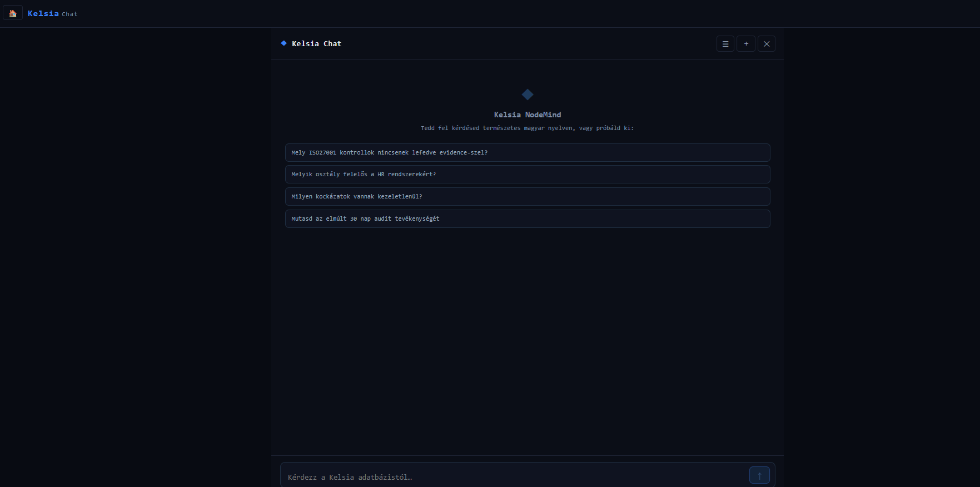Click the blank header area left of hamburger
The image size is (980, 487).
point(528,44)
